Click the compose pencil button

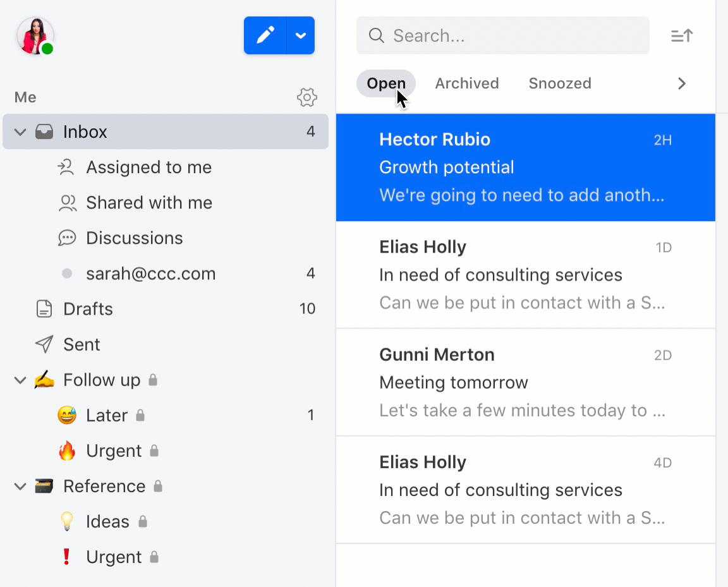click(265, 35)
